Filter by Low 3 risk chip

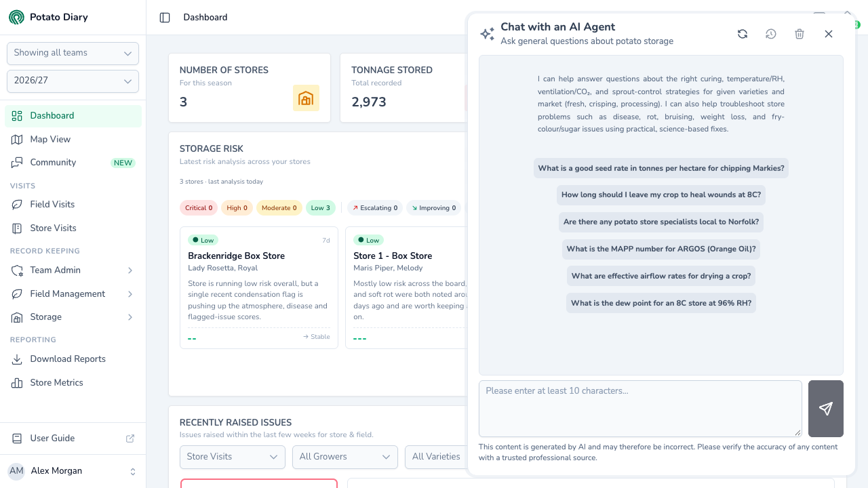(x=321, y=208)
